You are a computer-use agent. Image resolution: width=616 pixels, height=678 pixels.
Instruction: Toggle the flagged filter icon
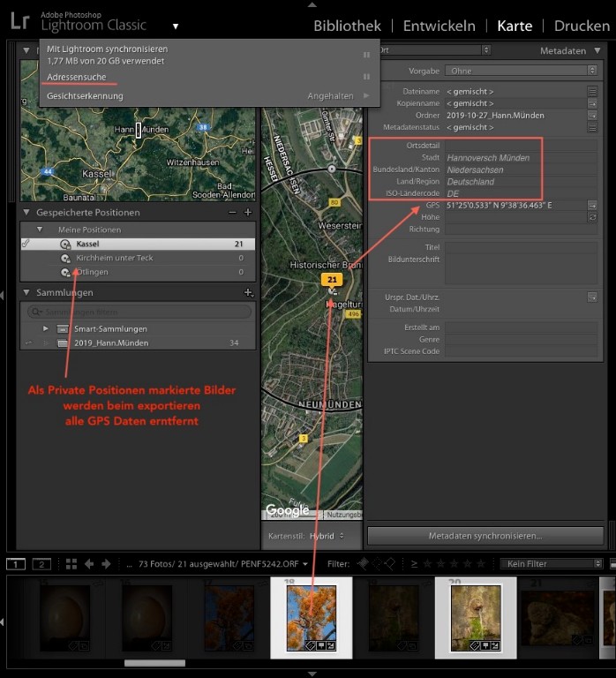coord(363,563)
